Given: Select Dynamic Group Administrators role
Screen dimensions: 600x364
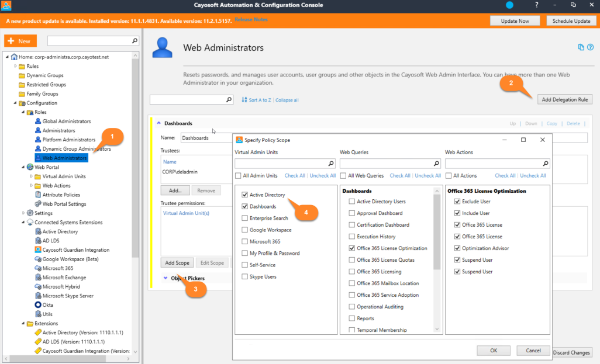Looking at the screenshot, I should (x=77, y=149).
